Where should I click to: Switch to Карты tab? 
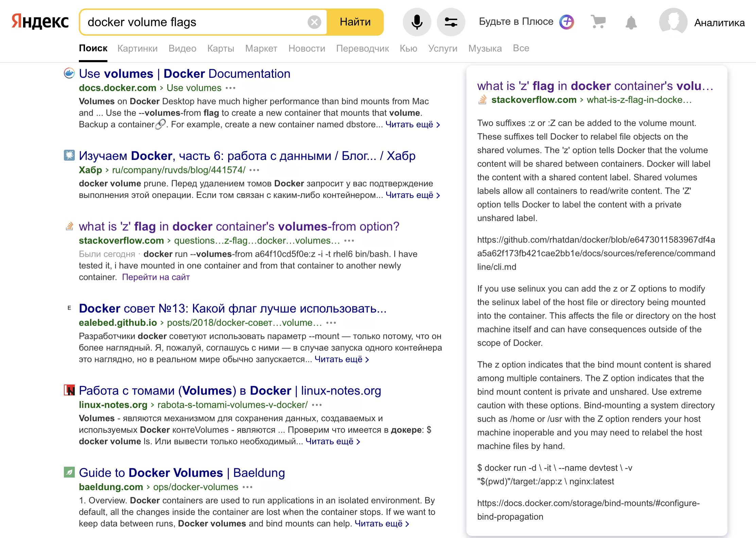click(x=221, y=48)
